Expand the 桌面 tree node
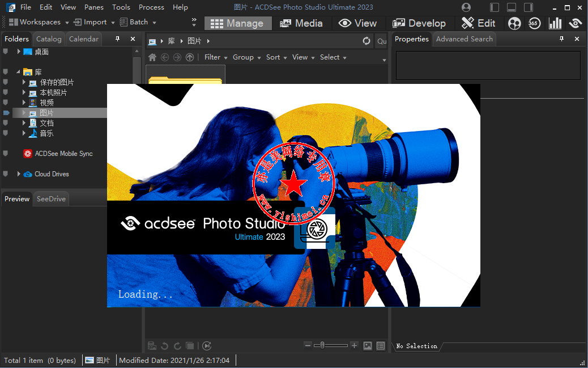 (x=18, y=52)
